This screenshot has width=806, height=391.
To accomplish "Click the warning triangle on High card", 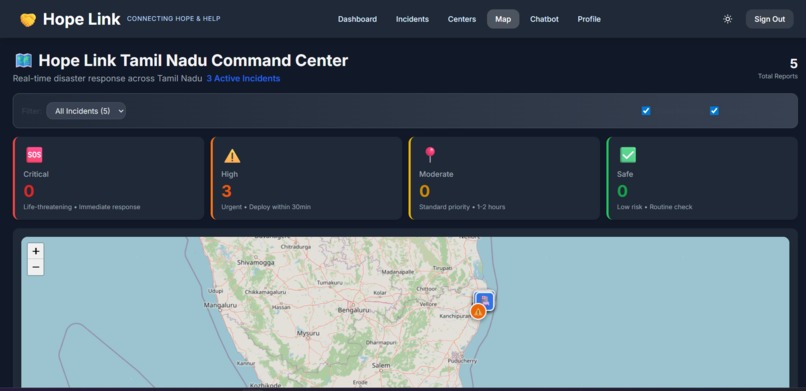I will click(x=232, y=155).
